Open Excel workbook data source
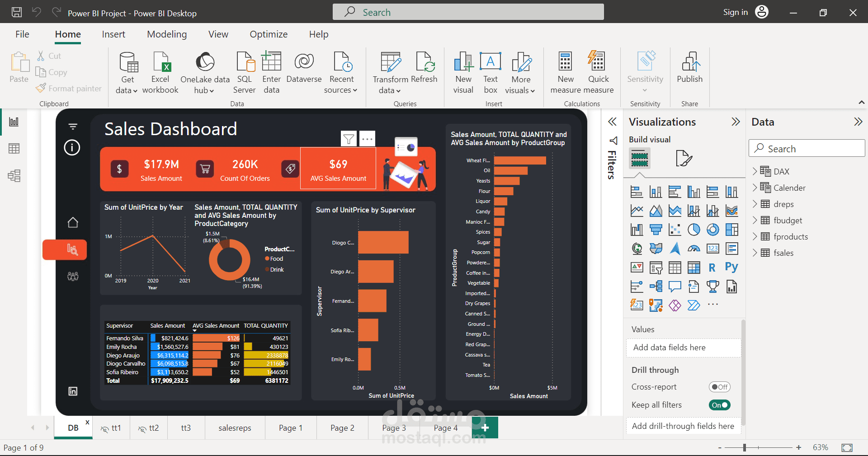868x456 pixels. (x=160, y=72)
